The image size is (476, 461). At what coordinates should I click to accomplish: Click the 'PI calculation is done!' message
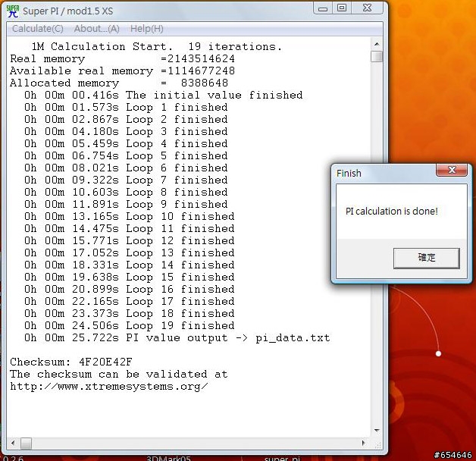pos(392,211)
